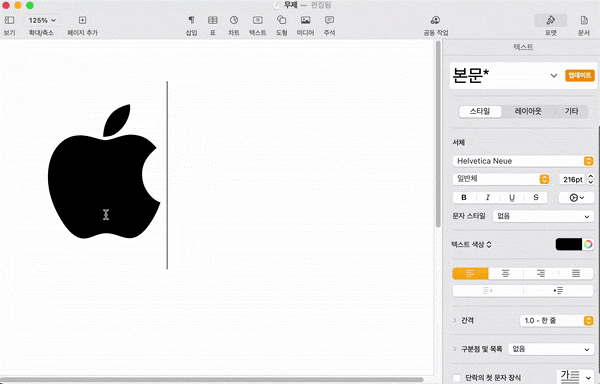Switch to the Style (스타일) tab
The height and width of the screenshot is (384, 600).
pos(480,111)
